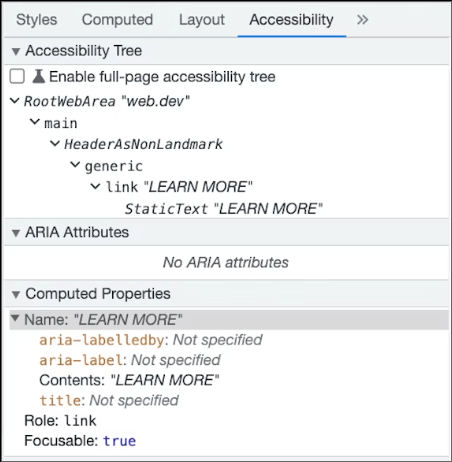Viewport: 452px width, 462px height.
Task: Collapse the link "LEARN MORE" node chevron
Action: tap(95, 186)
